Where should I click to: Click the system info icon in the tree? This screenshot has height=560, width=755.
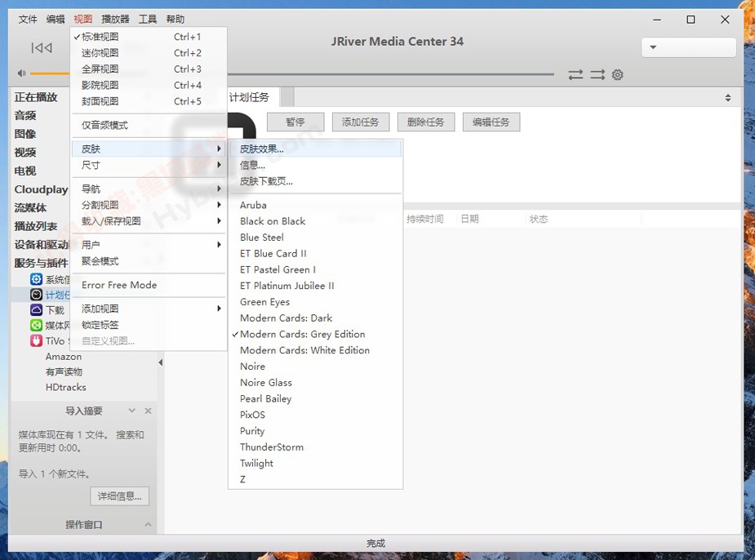click(x=36, y=279)
